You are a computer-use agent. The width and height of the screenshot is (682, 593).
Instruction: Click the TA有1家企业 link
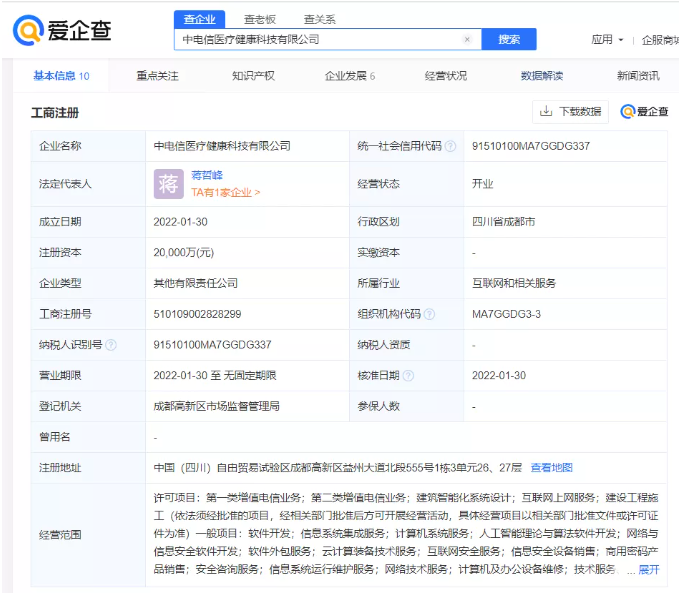[225, 193]
